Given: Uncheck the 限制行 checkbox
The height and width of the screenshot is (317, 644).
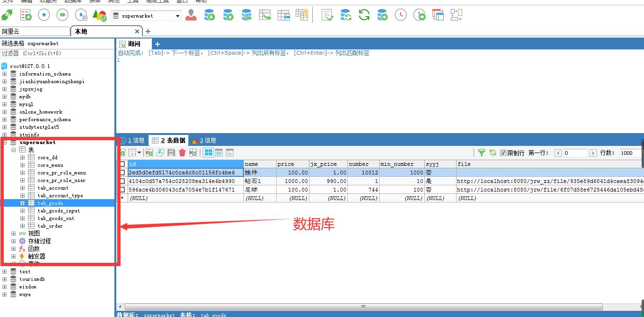Looking at the screenshot, I should [x=503, y=153].
